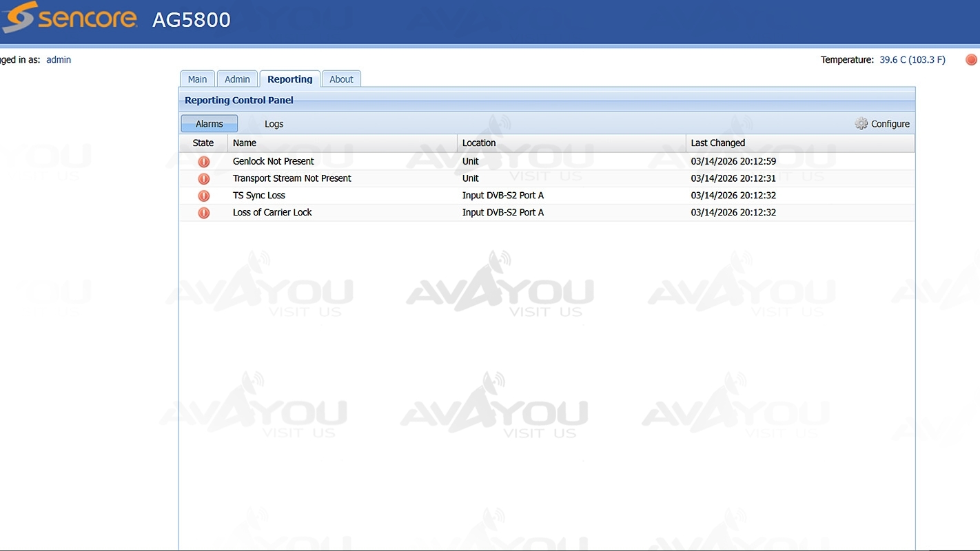
Task: Click the Transport Stream Not Present alarm icon
Action: click(x=203, y=178)
